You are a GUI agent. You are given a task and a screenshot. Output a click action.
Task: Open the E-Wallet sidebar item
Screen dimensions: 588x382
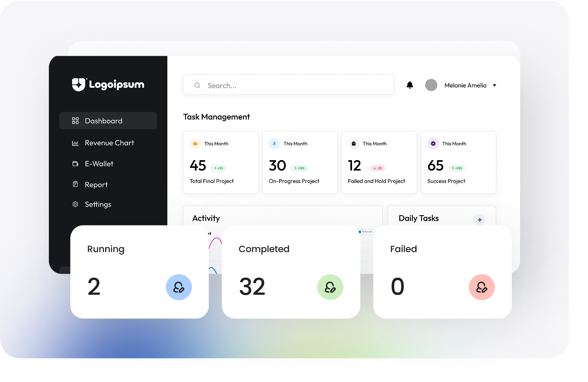(x=99, y=164)
